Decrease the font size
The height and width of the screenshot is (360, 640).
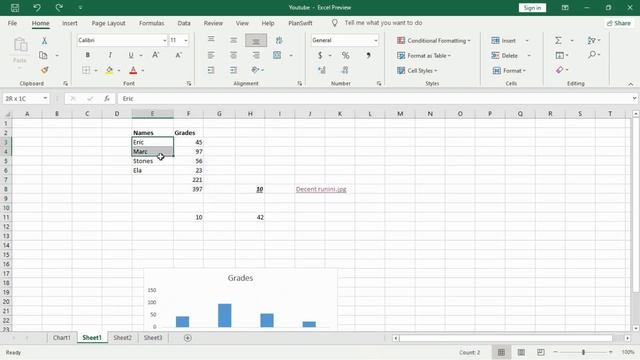coord(178,55)
